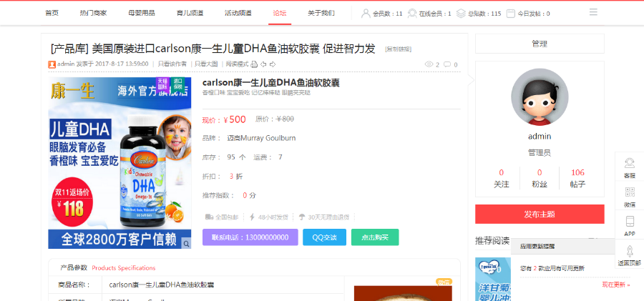The image size is (644, 301).
Task: Click the QQ交谈 button
Action: click(x=324, y=237)
